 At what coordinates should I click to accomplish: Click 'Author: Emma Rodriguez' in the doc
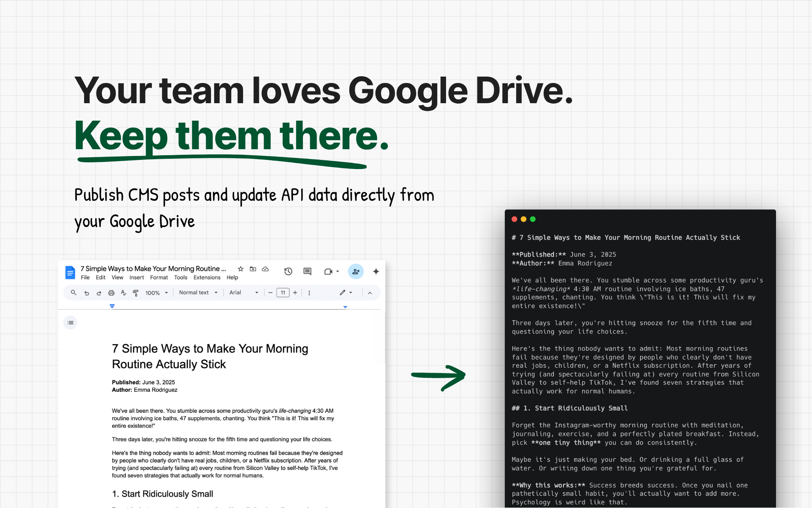[145, 390]
